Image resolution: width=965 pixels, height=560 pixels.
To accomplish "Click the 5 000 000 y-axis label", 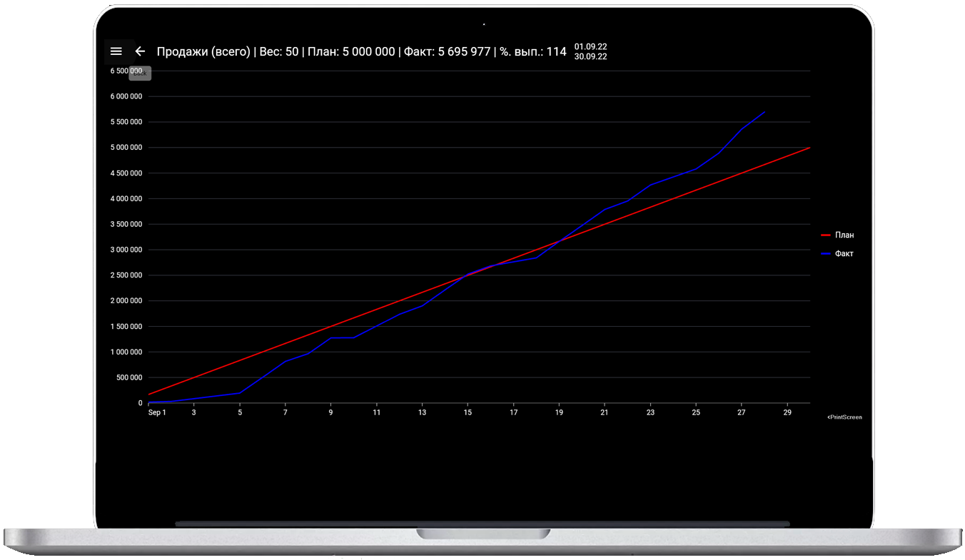I will click(126, 148).
